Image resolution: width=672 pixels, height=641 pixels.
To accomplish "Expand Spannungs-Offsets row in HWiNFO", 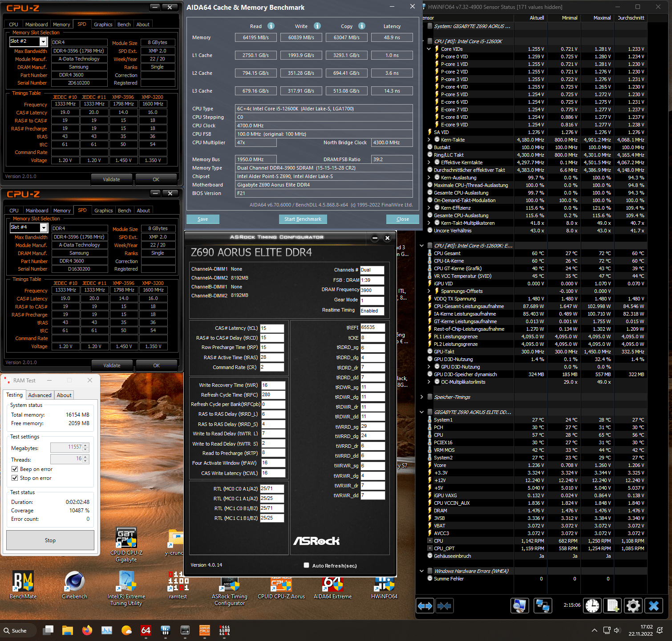I will [x=429, y=291].
